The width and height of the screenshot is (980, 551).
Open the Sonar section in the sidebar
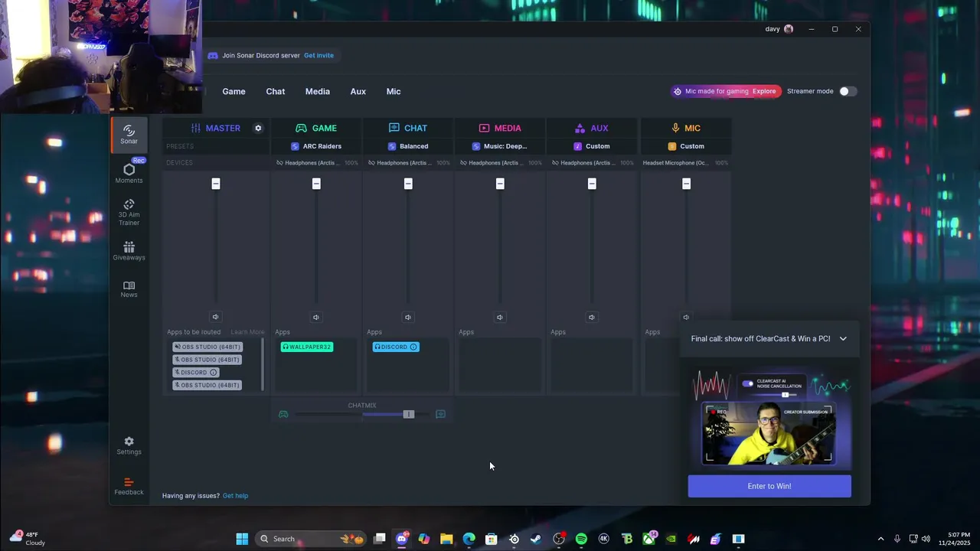[129, 134]
